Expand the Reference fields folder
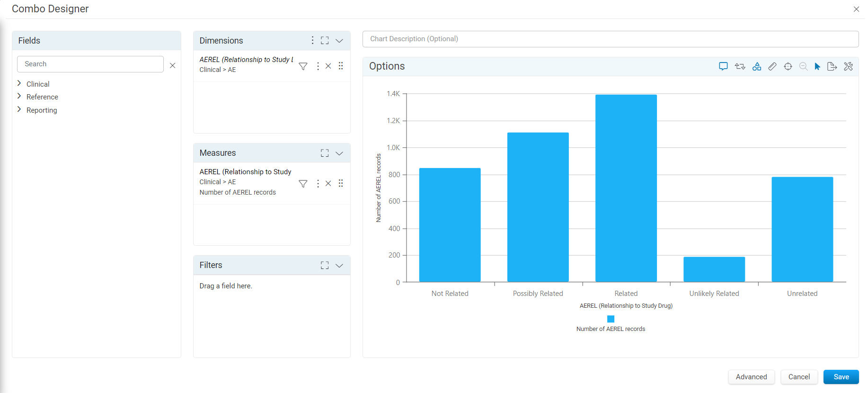868x393 pixels. pos(19,96)
